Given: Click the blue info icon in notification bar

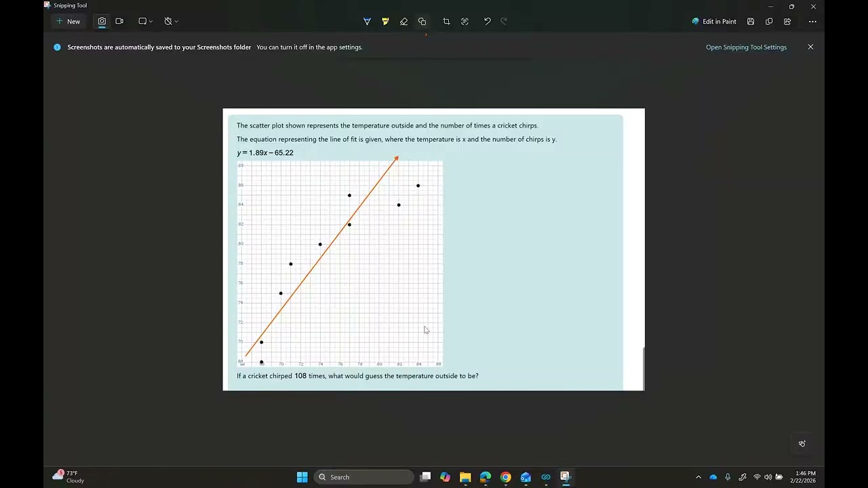Looking at the screenshot, I should (57, 47).
